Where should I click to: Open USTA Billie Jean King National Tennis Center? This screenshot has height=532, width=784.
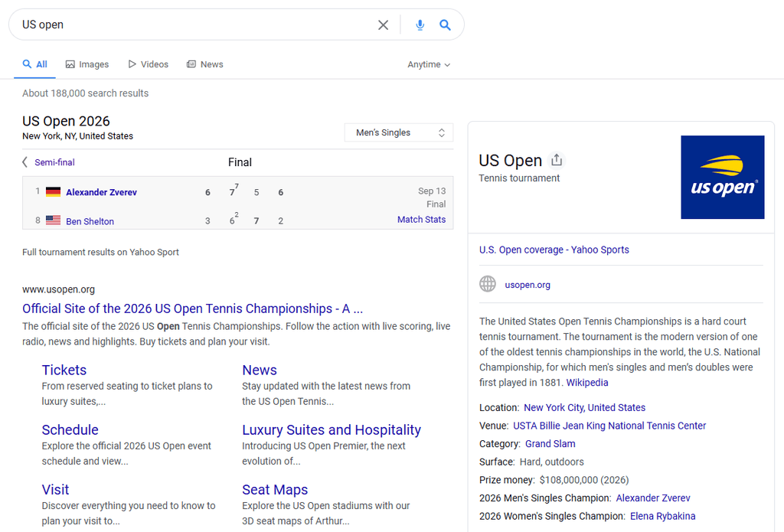(x=609, y=426)
